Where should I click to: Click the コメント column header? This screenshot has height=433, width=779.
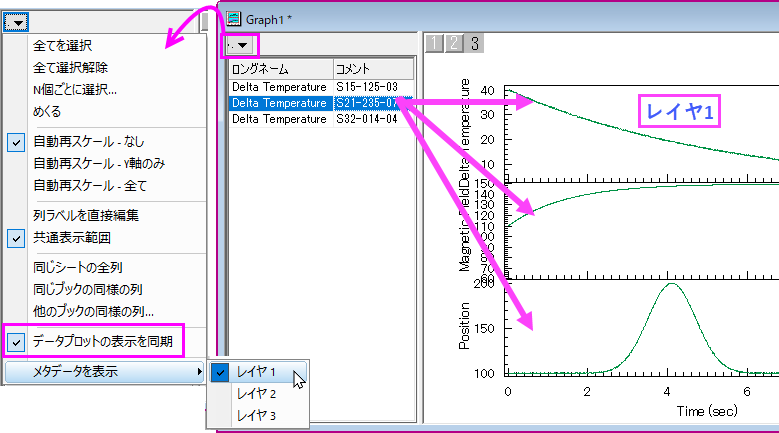pos(374,69)
